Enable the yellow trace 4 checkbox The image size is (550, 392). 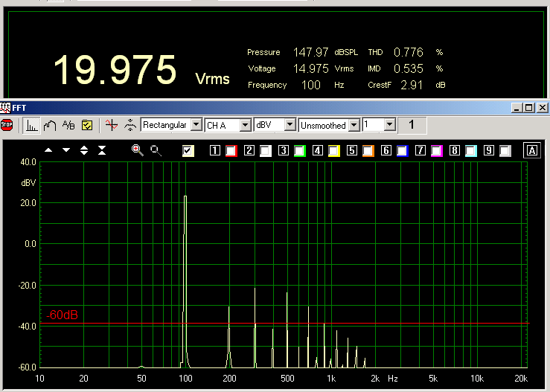(x=334, y=151)
